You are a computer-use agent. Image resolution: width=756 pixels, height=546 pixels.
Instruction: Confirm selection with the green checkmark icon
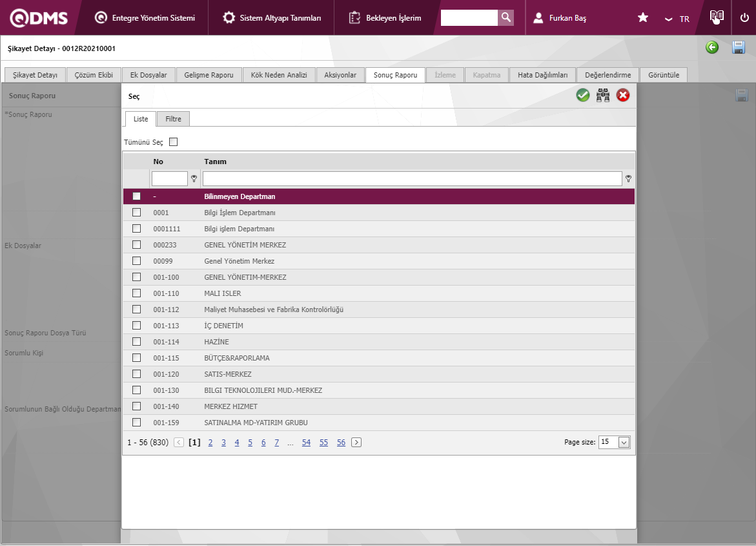(583, 96)
